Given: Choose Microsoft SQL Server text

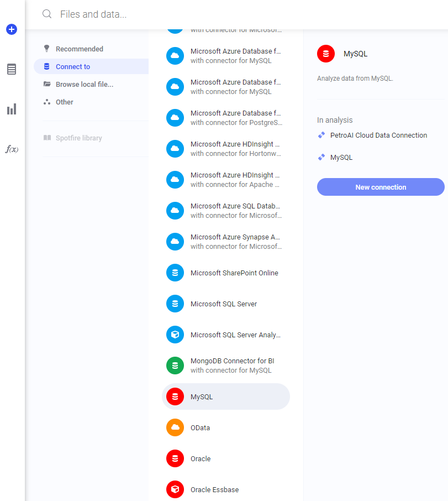Looking at the screenshot, I should [224, 304].
